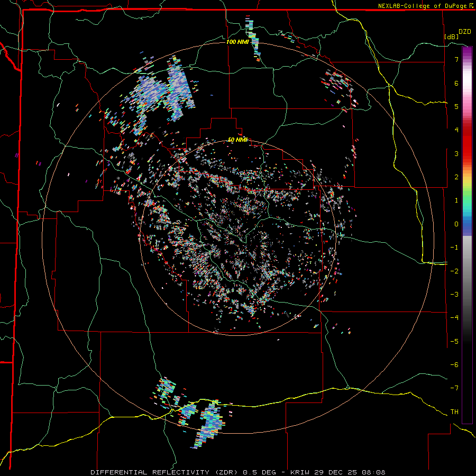This screenshot has width=476, height=476.
Task: Click the "7" value on color scale
Action: point(456,59)
